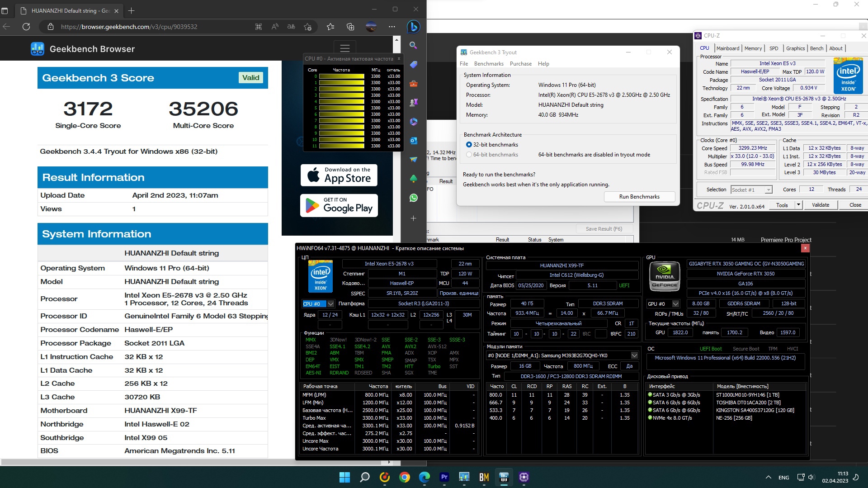Reload the Geekbench page in Edge
The height and width of the screenshot is (488, 868).
[x=26, y=27]
